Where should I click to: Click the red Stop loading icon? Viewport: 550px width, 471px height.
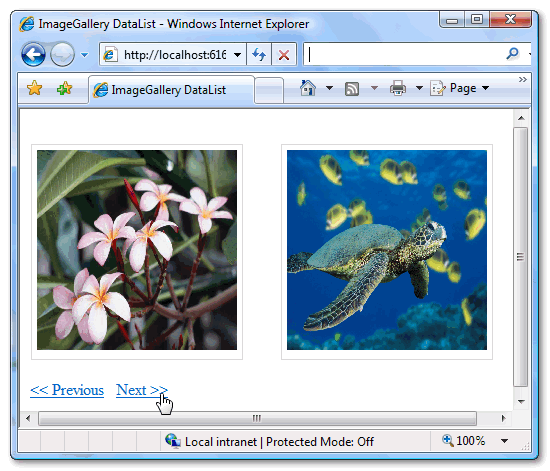284,54
